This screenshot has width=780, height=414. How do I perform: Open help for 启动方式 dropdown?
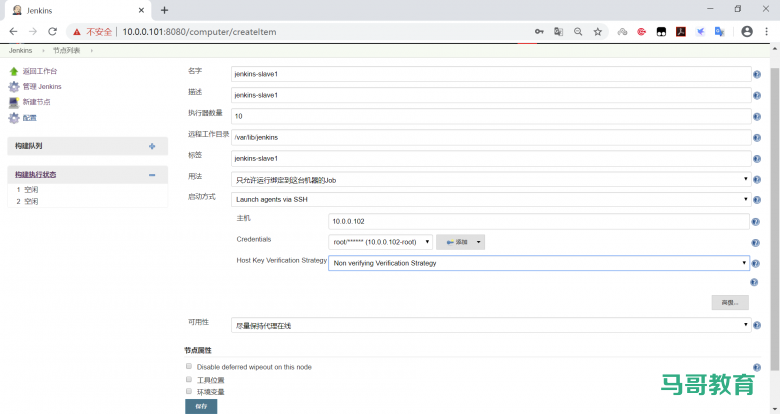(757, 200)
